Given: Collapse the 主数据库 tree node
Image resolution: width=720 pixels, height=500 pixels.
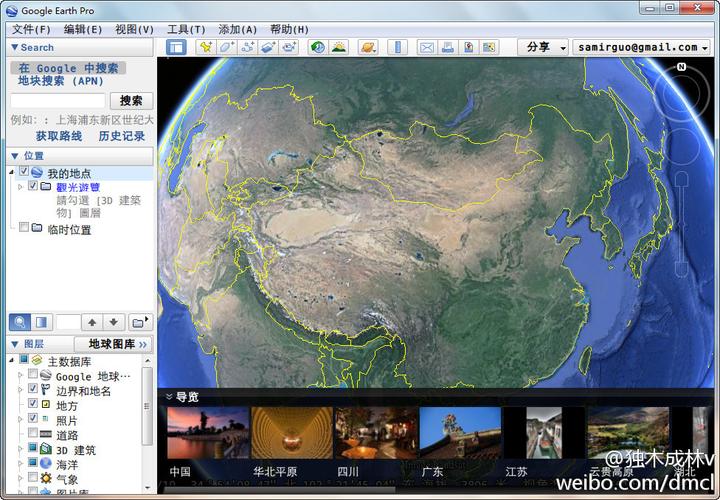Looking at the screenshot, I should pyautogui.click(x=11, y=360).
